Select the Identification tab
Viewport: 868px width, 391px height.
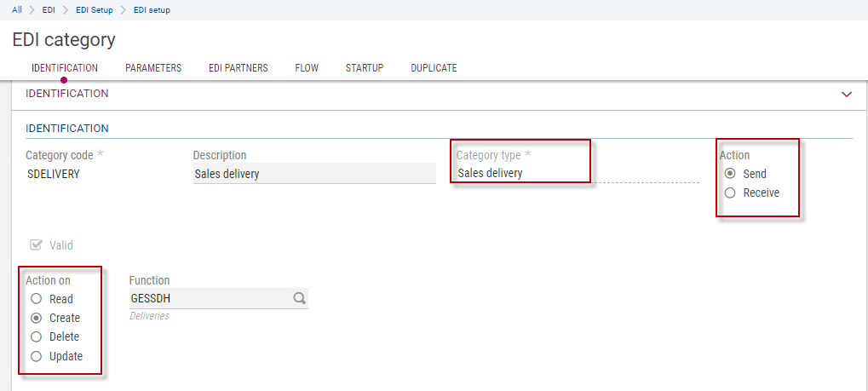(65, 68)
